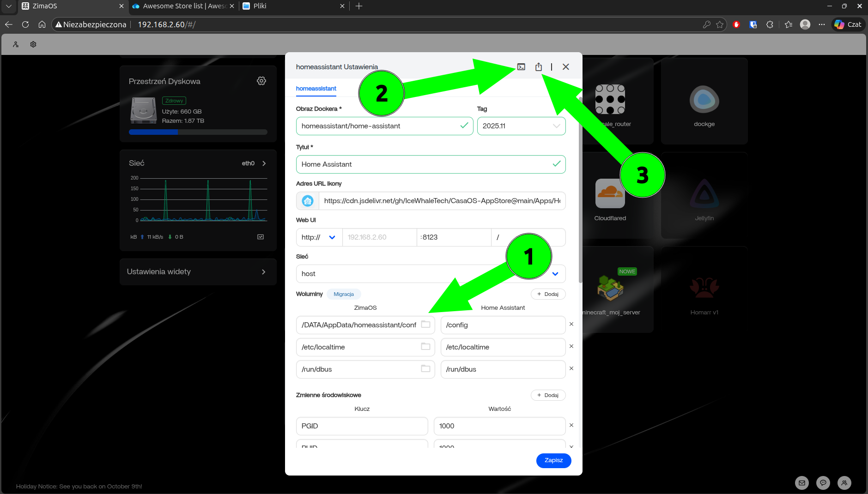The width and height of the screenshot is (868, 494).
Task: Add a new volume with Dodaj
Action: [548, 294]
